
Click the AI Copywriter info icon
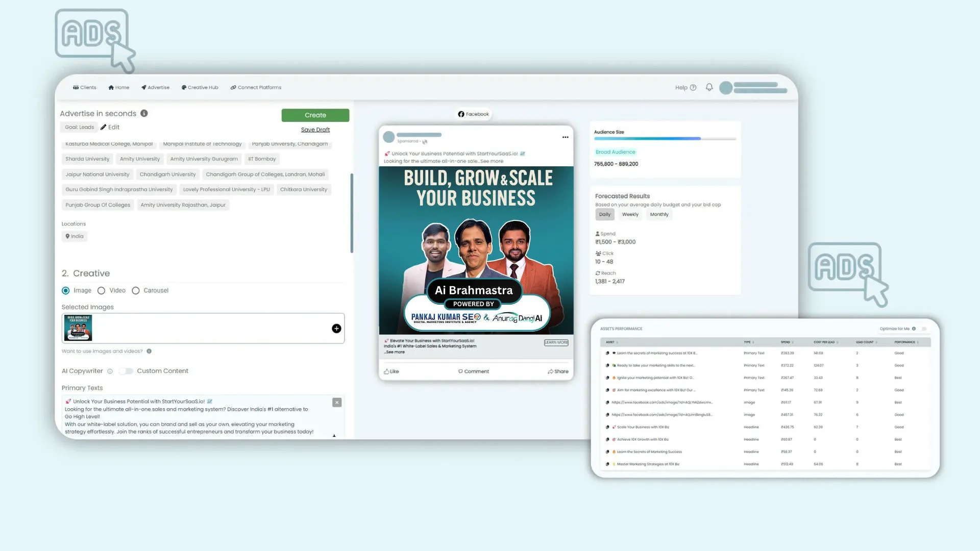click(x=110, y=371)
